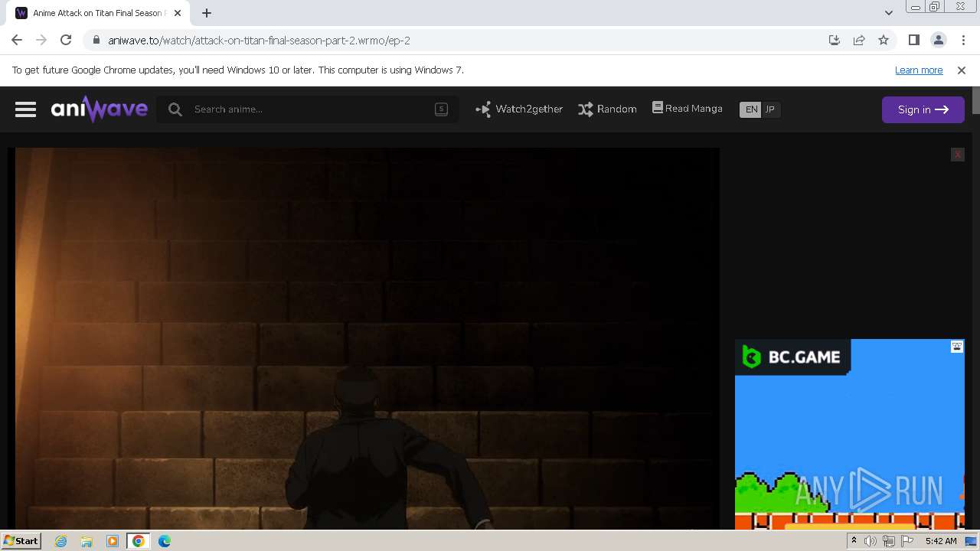Viewport: 980px width, 551px height.
Task: Open the BC.GAME advertisement
Action: click(x=849, y=434)
